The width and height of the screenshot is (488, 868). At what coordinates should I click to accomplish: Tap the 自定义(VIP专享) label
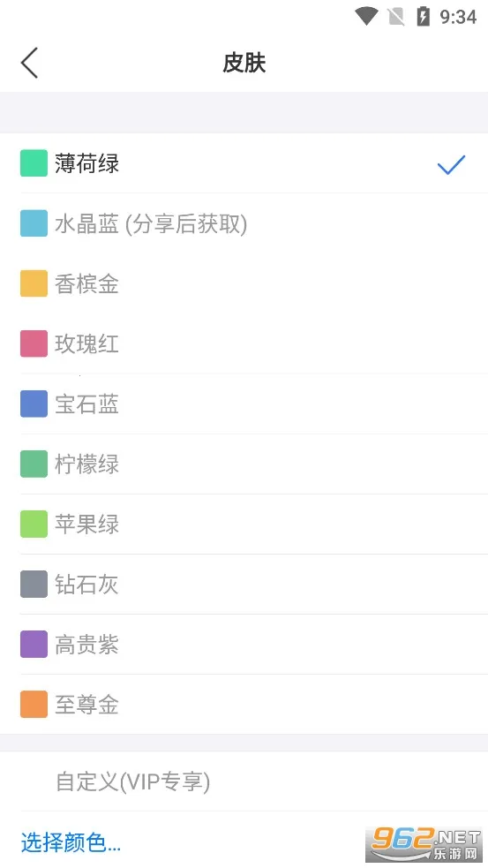(132, 781)
